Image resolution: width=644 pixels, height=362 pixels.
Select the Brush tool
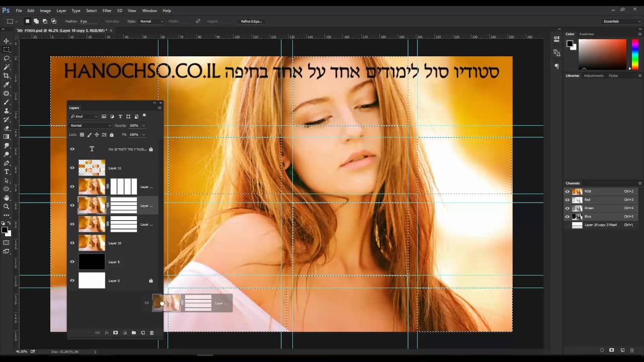[x=7, y=102]
